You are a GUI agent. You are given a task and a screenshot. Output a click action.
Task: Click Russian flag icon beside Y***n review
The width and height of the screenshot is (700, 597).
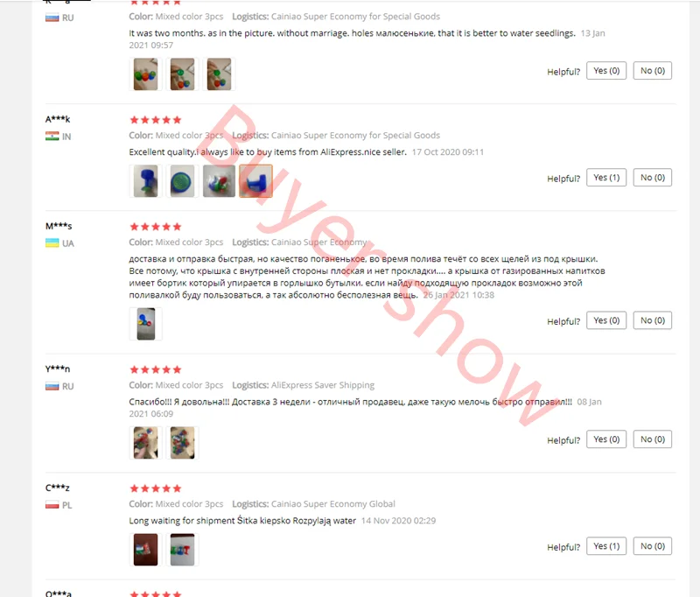point(52,386)
